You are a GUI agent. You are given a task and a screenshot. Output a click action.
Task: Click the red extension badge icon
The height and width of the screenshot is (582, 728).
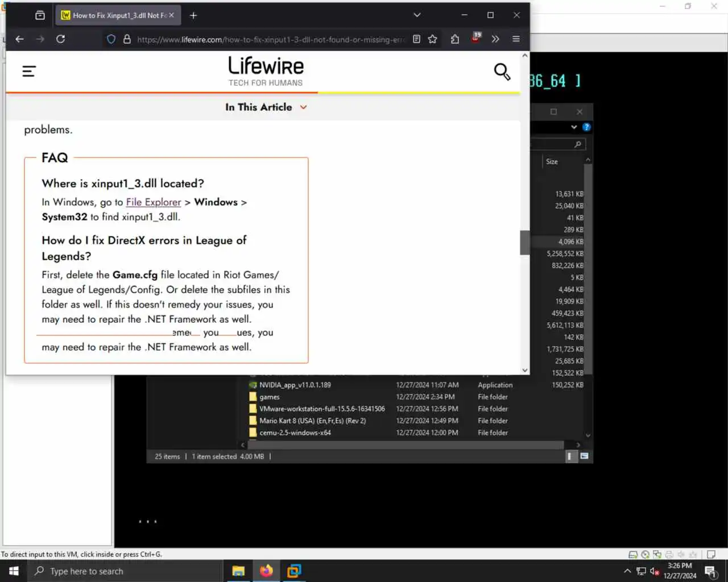pos(476,38)
